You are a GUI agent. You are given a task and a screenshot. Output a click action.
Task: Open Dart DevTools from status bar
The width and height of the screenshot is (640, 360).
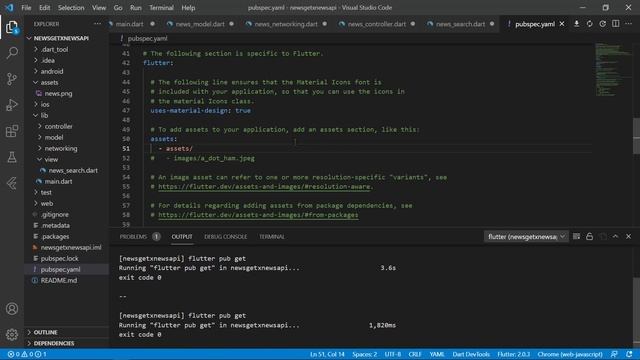point(471,354)
